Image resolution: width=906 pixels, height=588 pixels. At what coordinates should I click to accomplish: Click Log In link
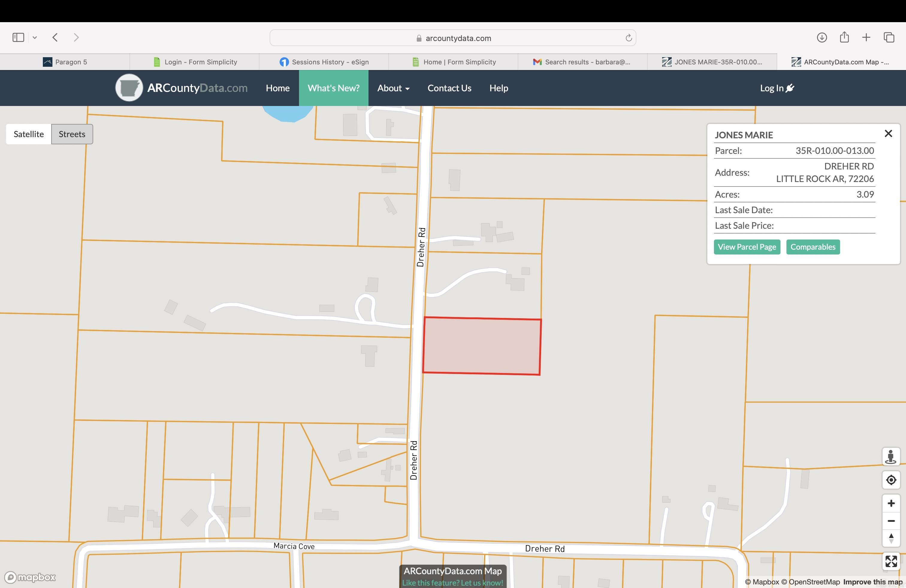point(777,88)
